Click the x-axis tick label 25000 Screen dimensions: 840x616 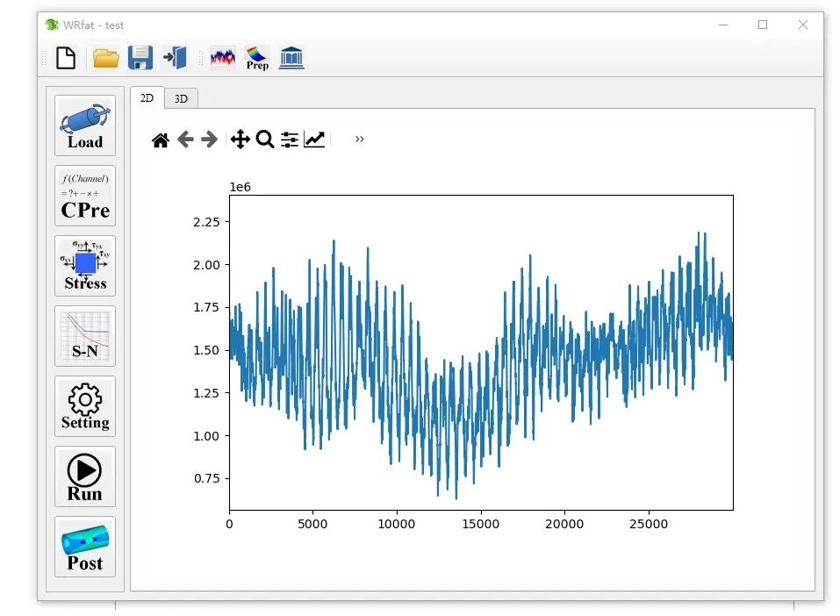[649, 524]
